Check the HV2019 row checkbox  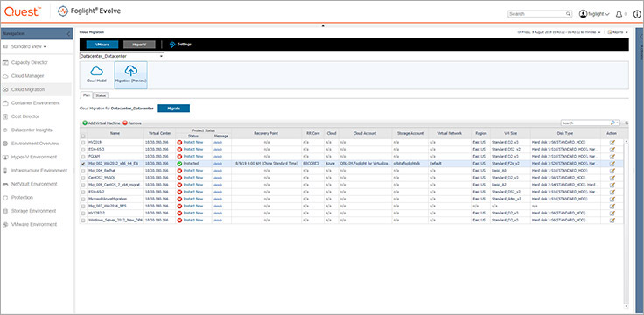(x=84, y=142)
